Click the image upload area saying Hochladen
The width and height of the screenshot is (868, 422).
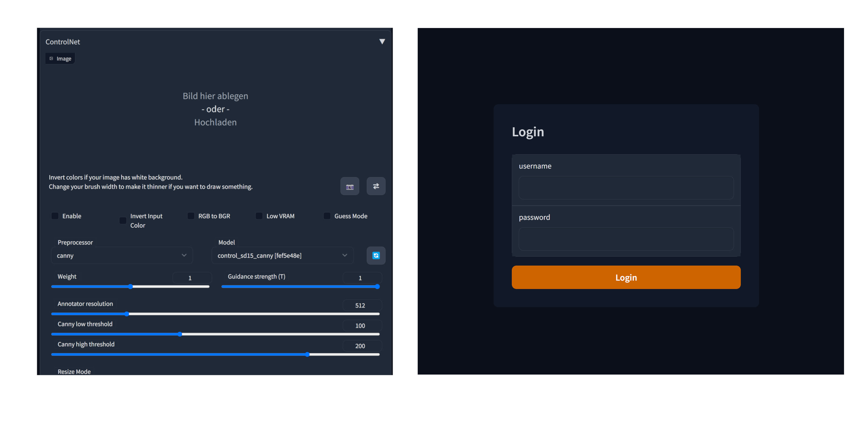(215, 122)
